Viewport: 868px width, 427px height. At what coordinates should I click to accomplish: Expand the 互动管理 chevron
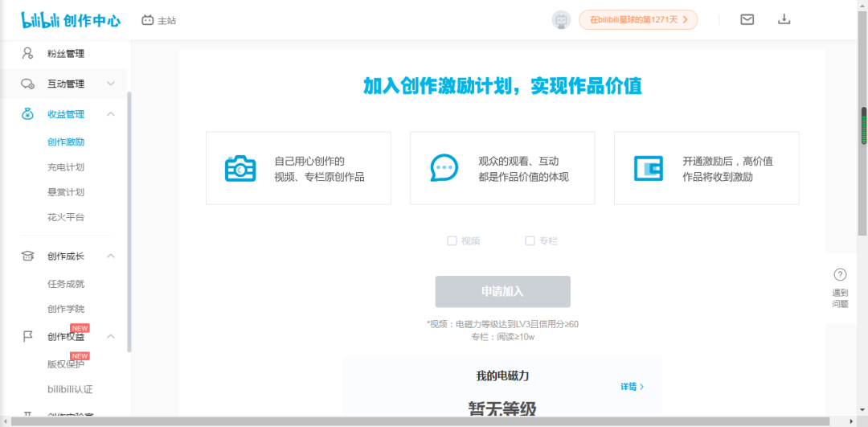click(111, 84)
